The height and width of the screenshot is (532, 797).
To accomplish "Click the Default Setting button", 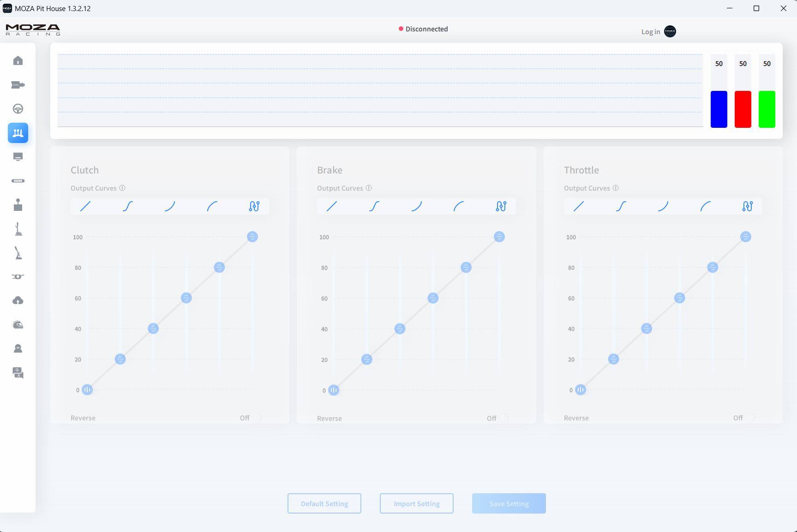I will coord(324,503).
